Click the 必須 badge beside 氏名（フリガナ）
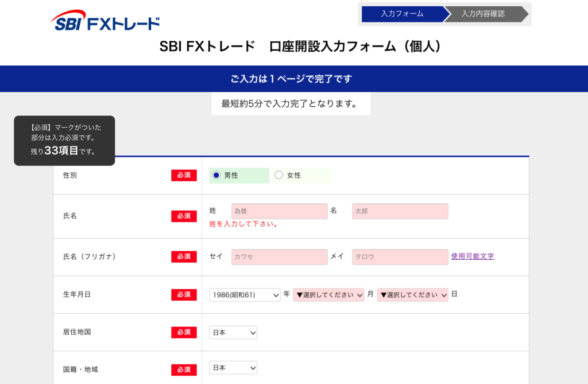Image resolution: width=588 pixels, height=384 pixels. click(184, 257)
